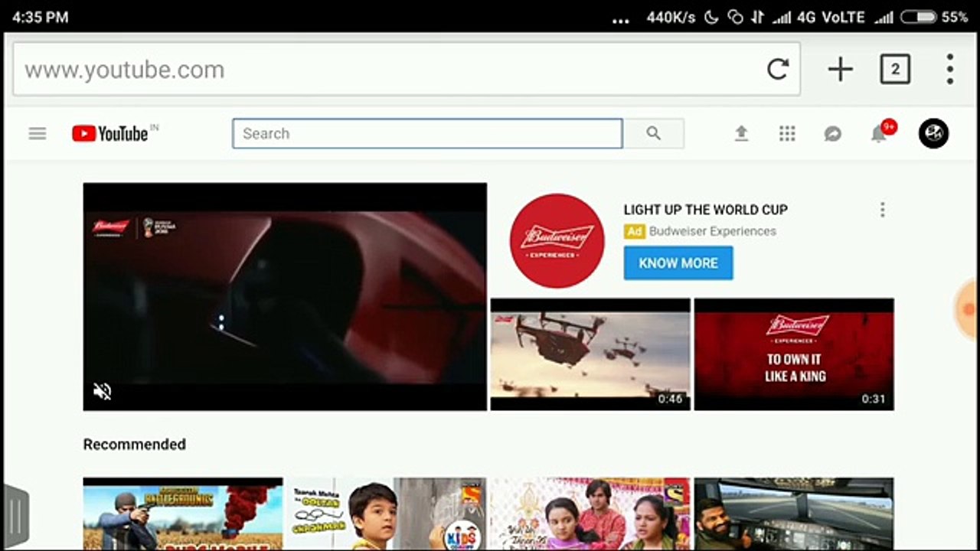This screenshot has width=980, height=551.
Task: Open the notifications bell
Action: [x=880, y=132]
